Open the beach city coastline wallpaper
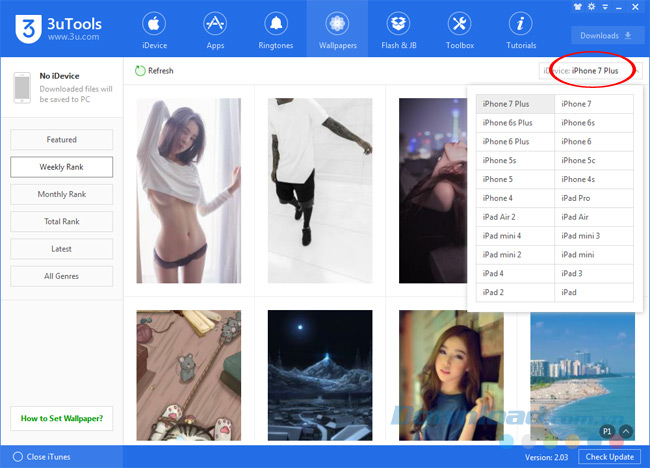The height and width of the screenshot is (468, 650). pyautogui.click(x=582, y=376)
